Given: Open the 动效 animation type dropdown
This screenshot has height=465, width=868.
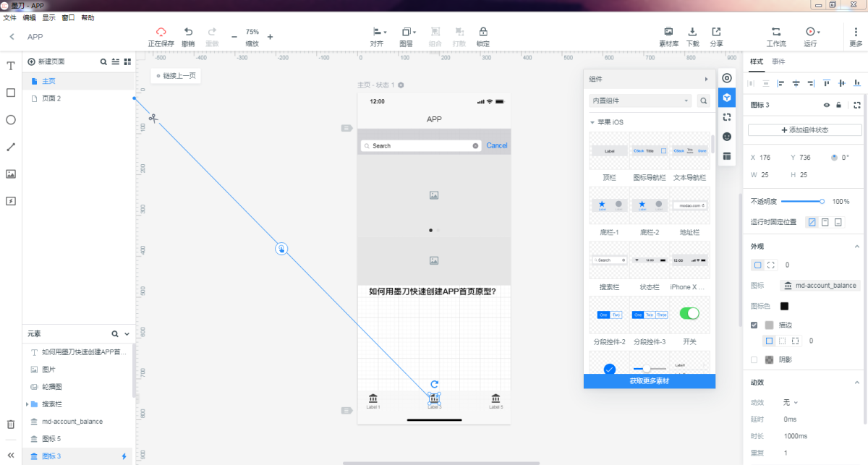Looking at the screenshot, I should [791, 402].
